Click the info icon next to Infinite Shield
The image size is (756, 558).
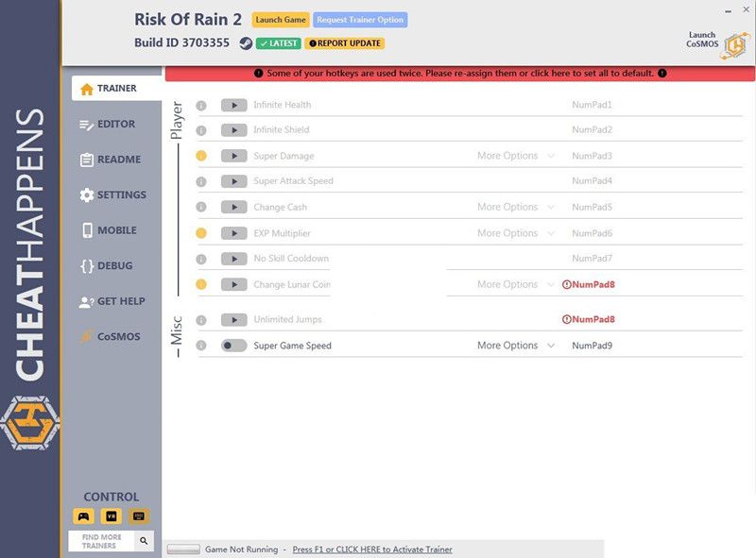[201, 130]
